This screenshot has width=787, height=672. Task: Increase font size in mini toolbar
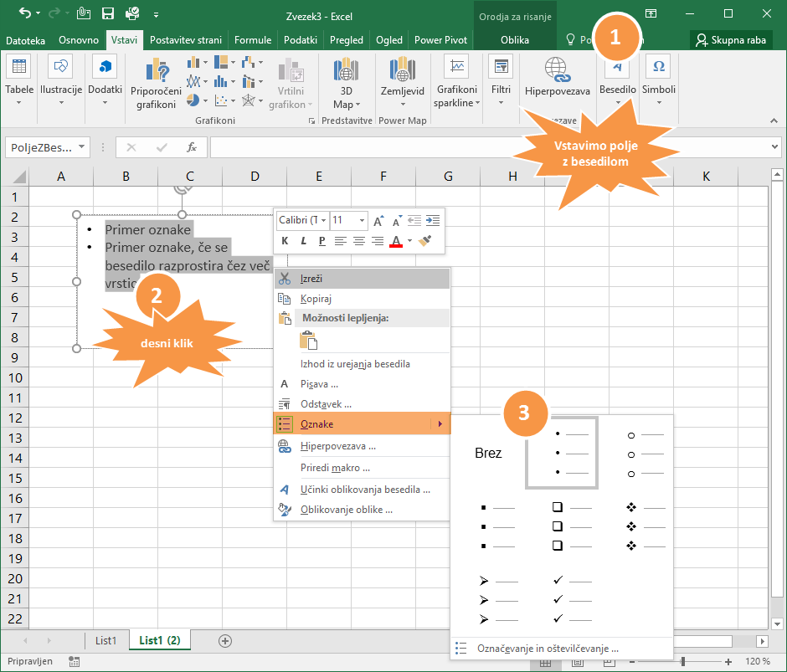pos(378,220)
